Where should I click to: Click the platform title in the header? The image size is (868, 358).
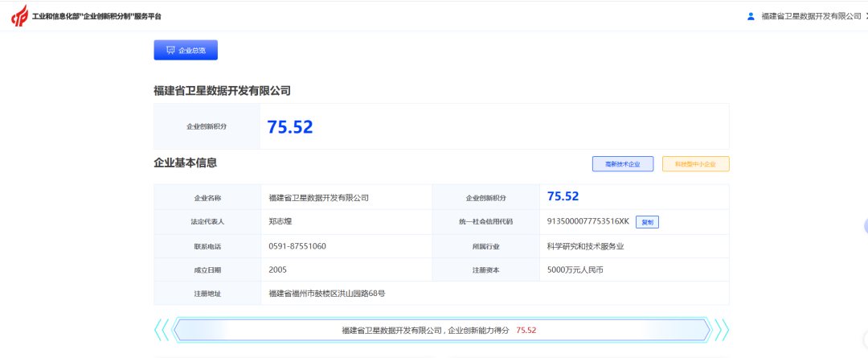coord(96,16)
